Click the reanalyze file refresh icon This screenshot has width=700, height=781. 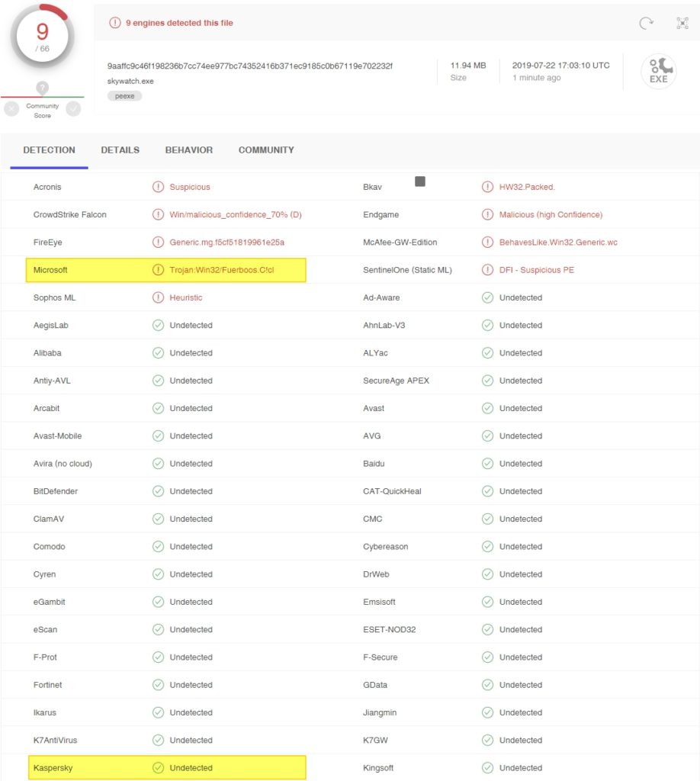(x=646, y=23)
